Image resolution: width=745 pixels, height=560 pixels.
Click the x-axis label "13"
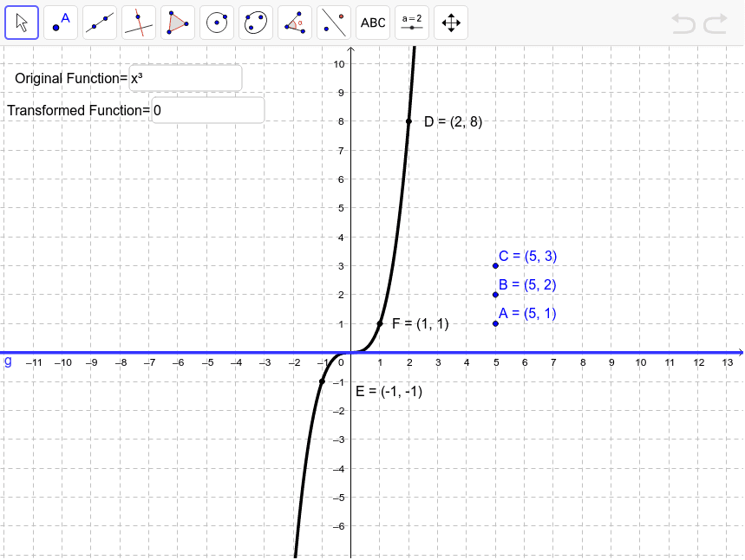(728, 362)
